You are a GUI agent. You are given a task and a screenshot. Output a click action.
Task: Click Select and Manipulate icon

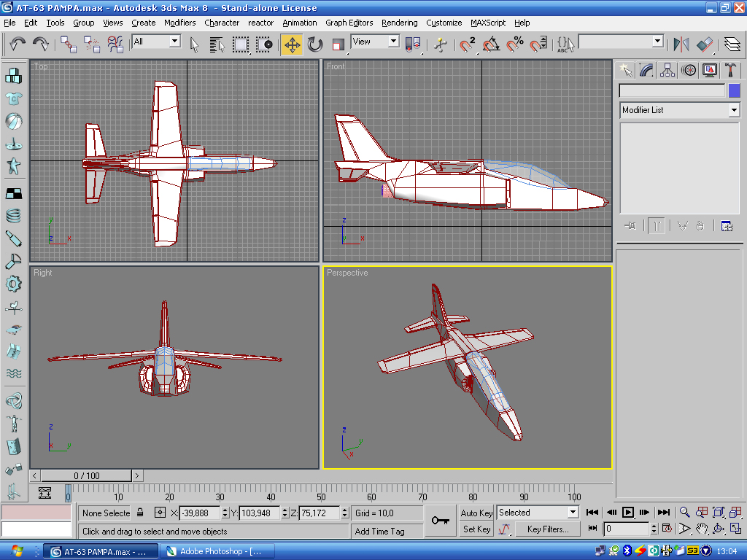440,44
